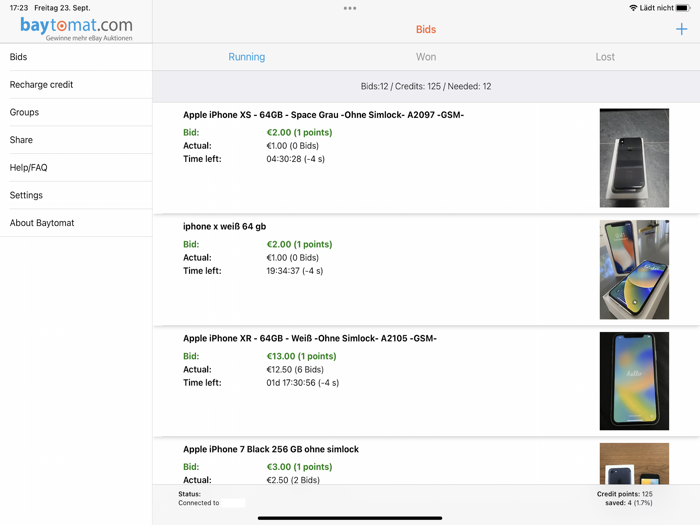This screenshot has height=525, width=700.
Task: Tap the 17:23 clock in status bar
Action: click(x=19, y=8)
